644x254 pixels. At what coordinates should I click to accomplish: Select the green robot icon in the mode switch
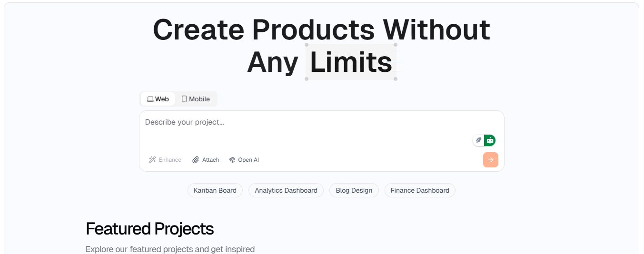tap(490, 140)
